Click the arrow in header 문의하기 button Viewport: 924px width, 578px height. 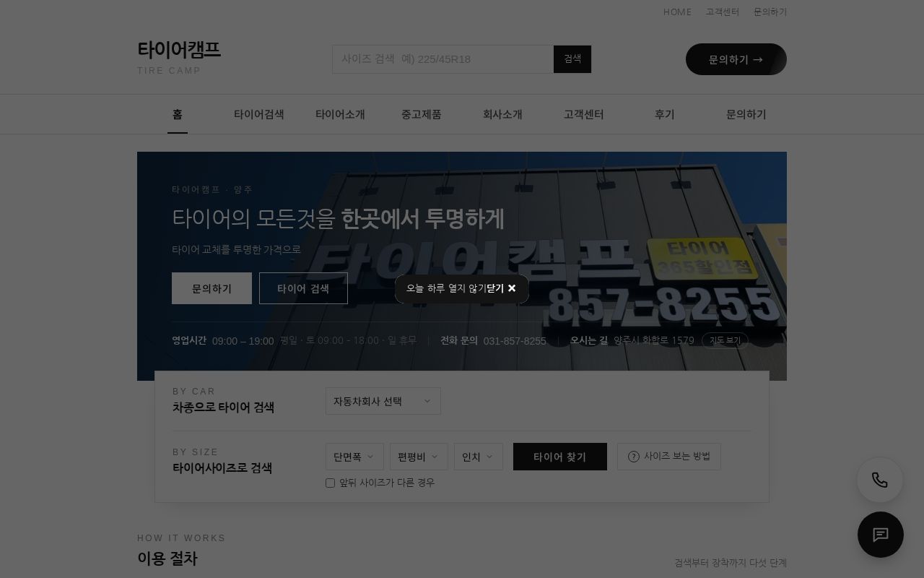(x=757, y=59)
